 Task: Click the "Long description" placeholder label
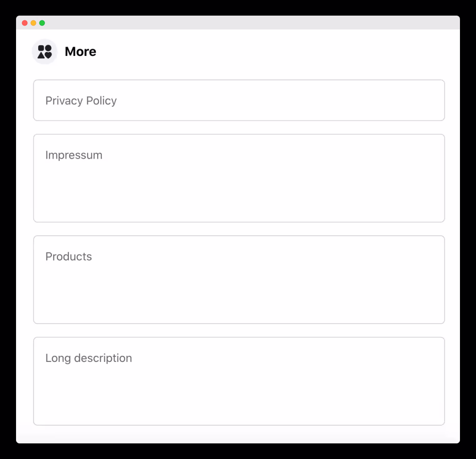(x=88, y=358)
